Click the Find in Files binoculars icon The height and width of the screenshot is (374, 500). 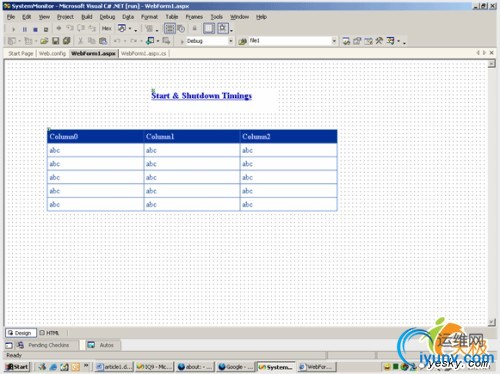pyautogui.click(x=242, y=41)
